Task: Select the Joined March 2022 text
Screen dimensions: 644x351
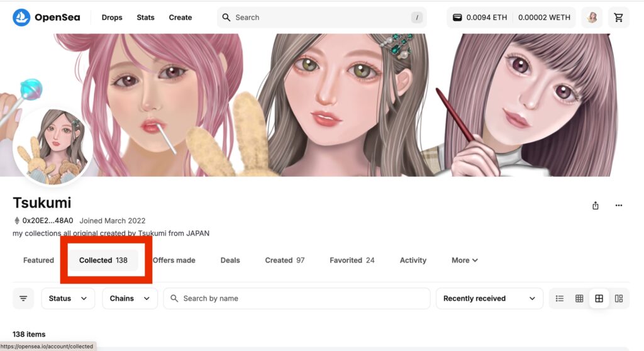Action: (112, 221)
